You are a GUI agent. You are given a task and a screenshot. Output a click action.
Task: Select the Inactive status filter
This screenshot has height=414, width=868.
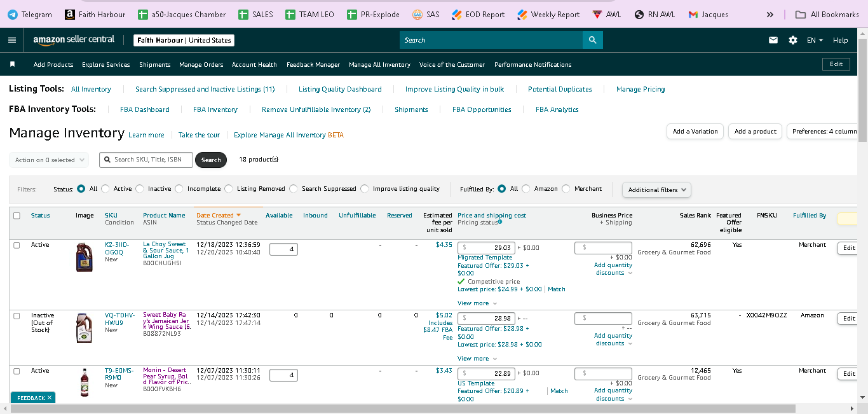tap(140, 189)
